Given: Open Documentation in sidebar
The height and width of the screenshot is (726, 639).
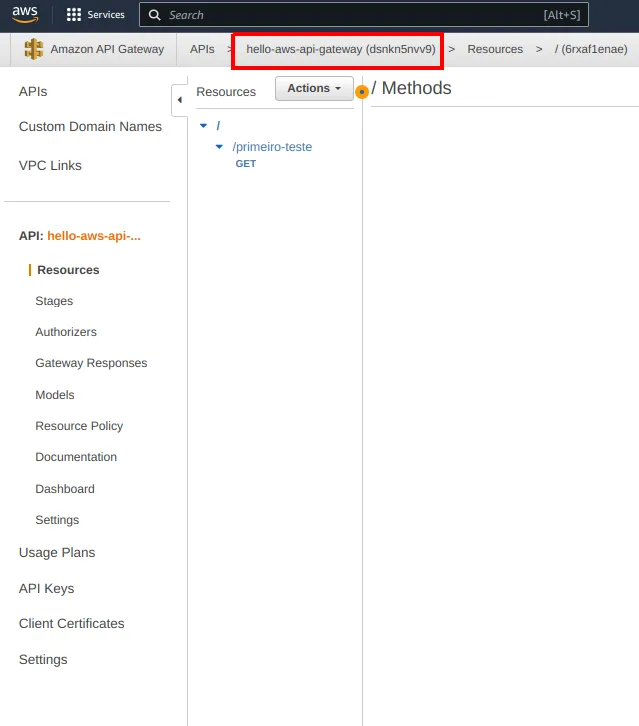Looking at the screenshot, I should tap(76, 457).
